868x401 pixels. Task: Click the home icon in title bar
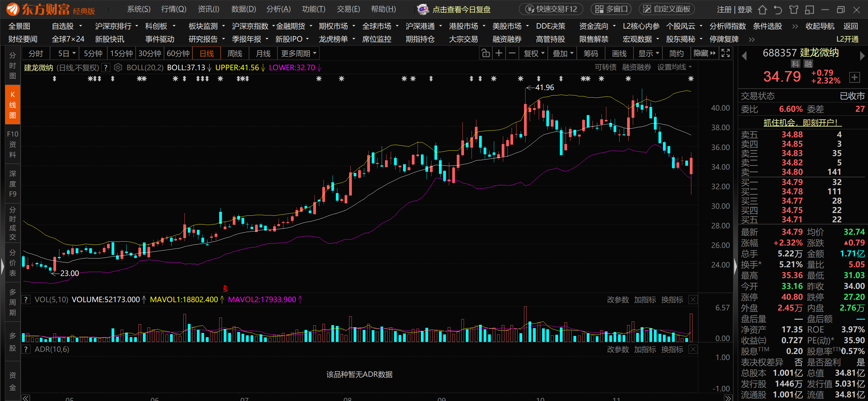tap(762, 9)
